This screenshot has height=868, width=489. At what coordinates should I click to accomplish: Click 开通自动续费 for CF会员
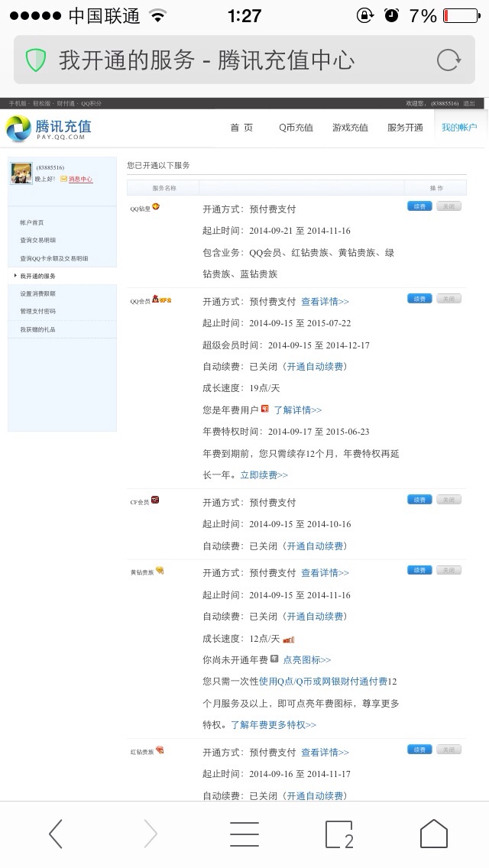coord(315,546)
